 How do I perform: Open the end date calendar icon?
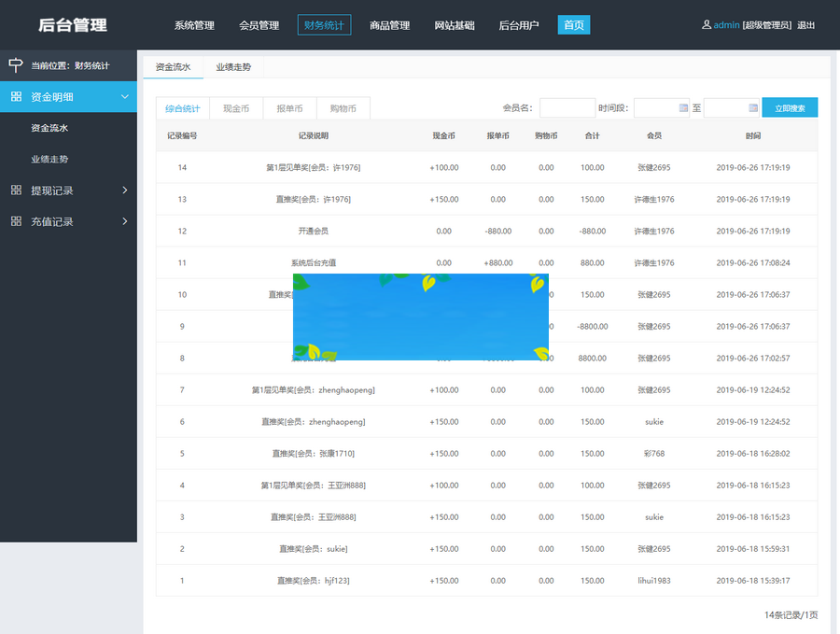(x=753, y=108)
